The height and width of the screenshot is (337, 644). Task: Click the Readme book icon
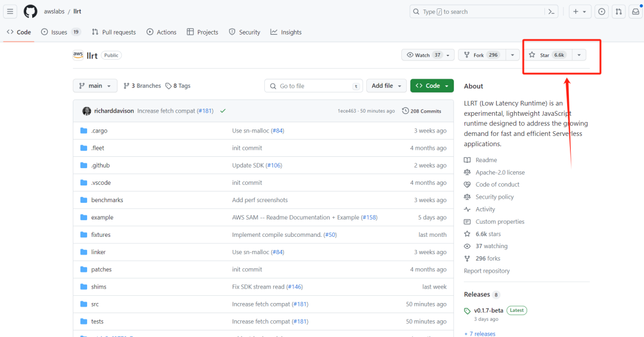coord(467,160)
